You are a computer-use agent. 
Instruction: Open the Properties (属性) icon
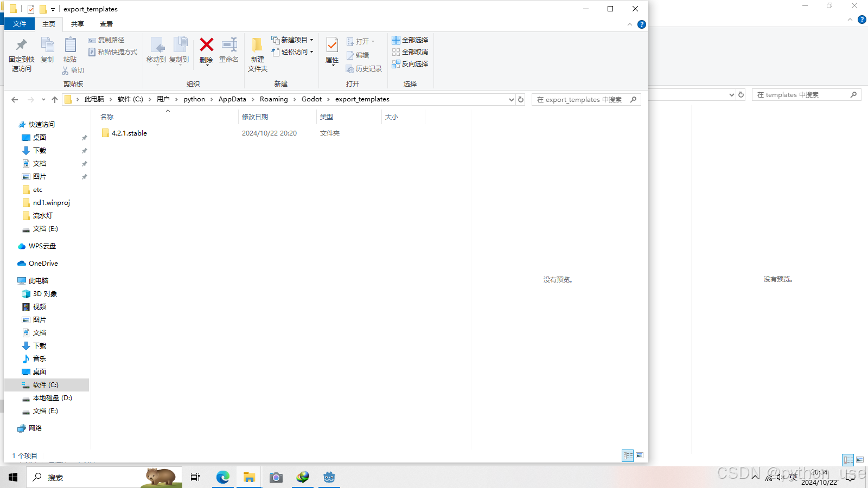click(x=332, y=45)
